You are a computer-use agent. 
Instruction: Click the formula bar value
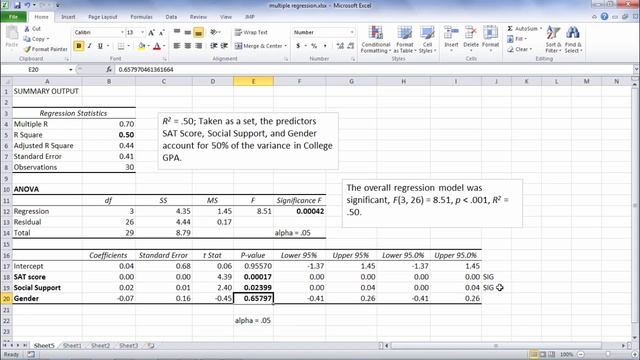[146, 69]
